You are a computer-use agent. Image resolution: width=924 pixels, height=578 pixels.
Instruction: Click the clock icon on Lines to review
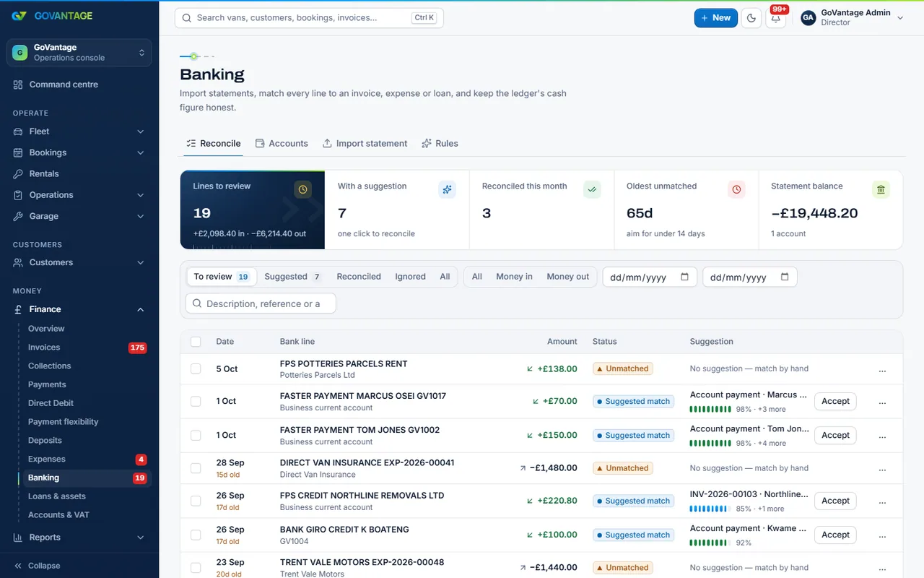303,189
